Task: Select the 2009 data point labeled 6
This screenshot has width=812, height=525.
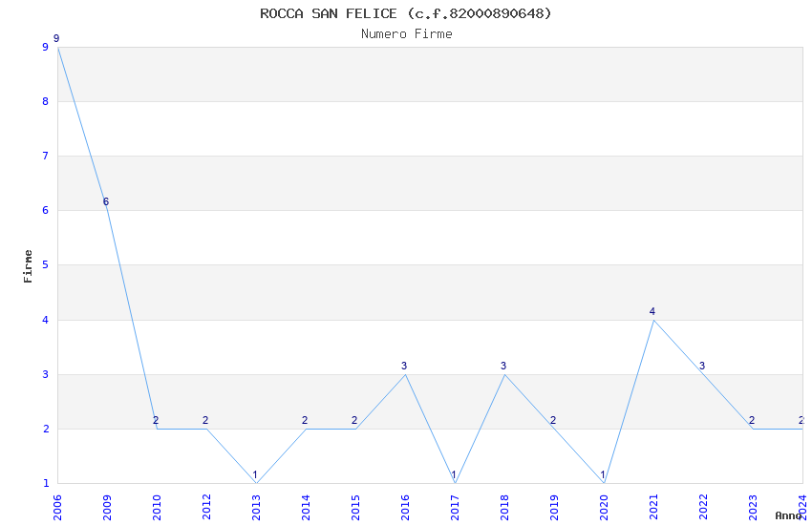Action: pos(106,201)
